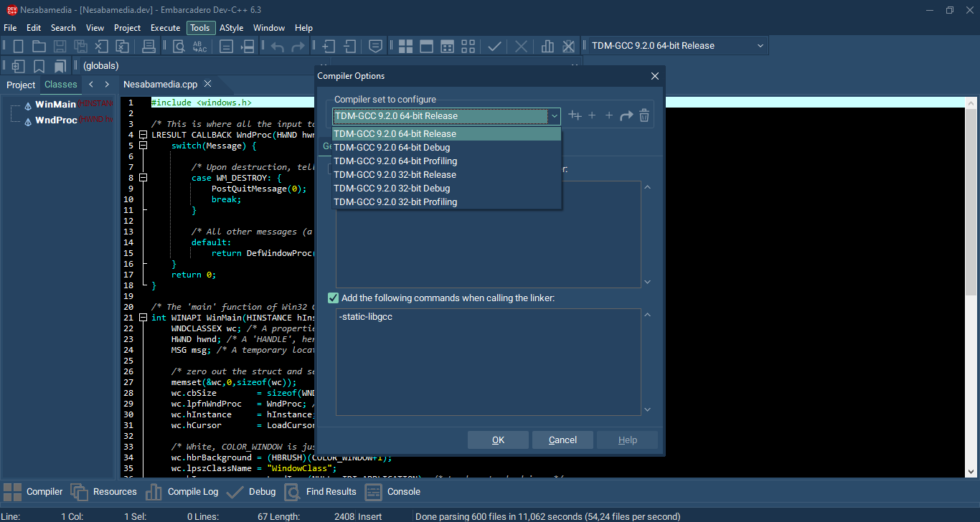Choose TDM-GCC 9.2.0 32-bit Profiling from list
980x522 pixels.
tap(395, 202)
